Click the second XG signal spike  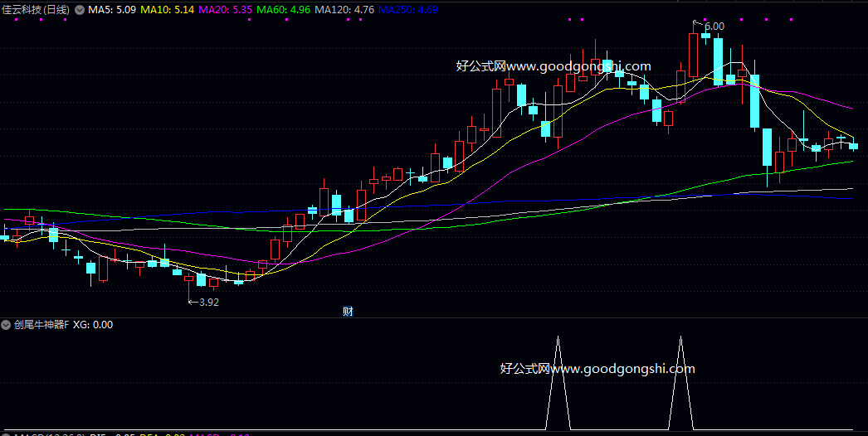point(681,381)
